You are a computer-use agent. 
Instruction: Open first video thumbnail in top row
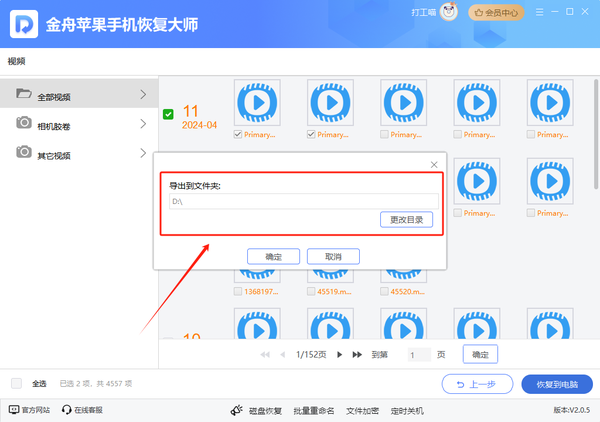(257, 103)
